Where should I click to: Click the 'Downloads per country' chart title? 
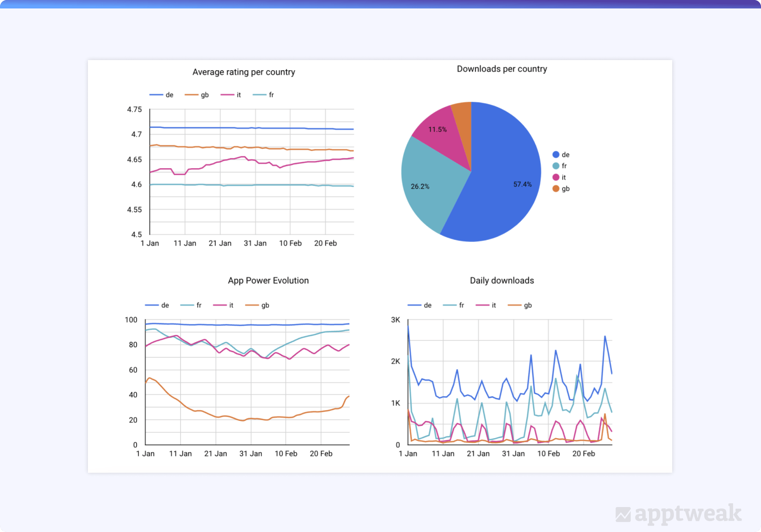(501, 69)
